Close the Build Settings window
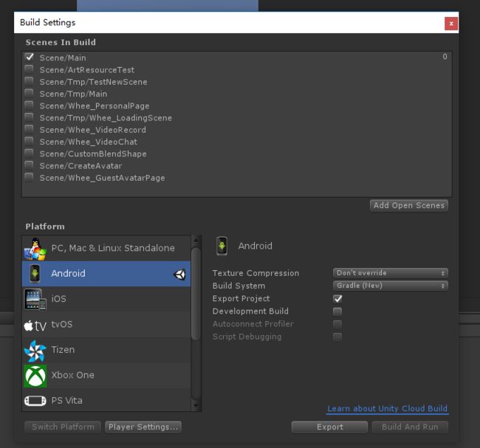Image resolution: width=480 pixels, height=448 pixels. pos(451,24)
